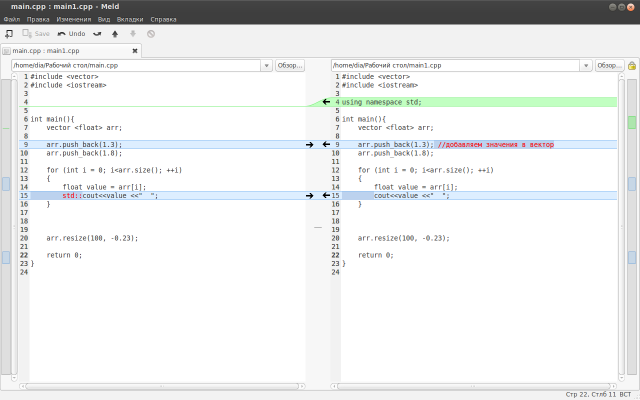Expand the main.cpp path dropdown

tap(267, 65)
